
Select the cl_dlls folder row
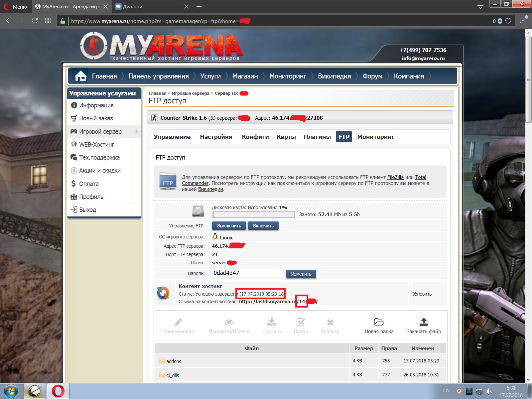click(301, 375)
